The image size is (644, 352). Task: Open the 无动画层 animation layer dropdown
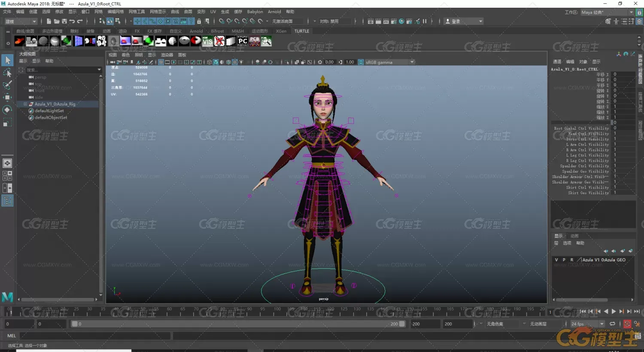[x=544, y=324]
